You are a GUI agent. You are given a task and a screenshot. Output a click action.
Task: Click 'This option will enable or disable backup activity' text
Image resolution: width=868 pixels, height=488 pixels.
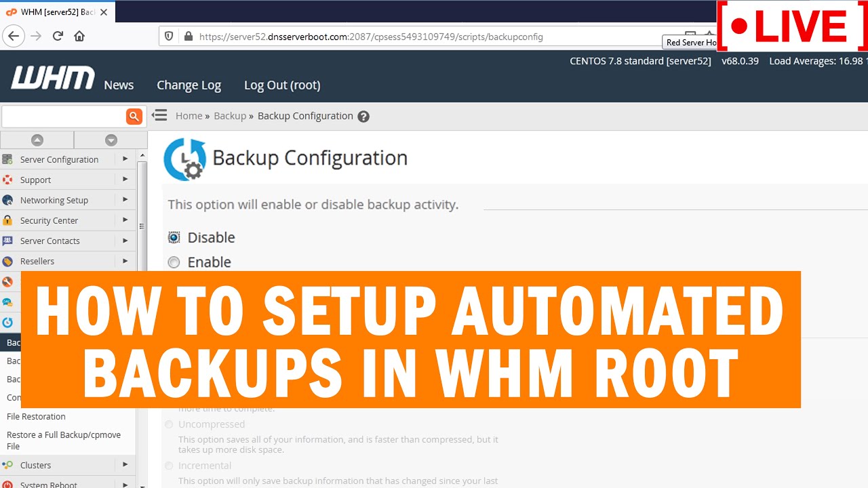click(313, 204)
